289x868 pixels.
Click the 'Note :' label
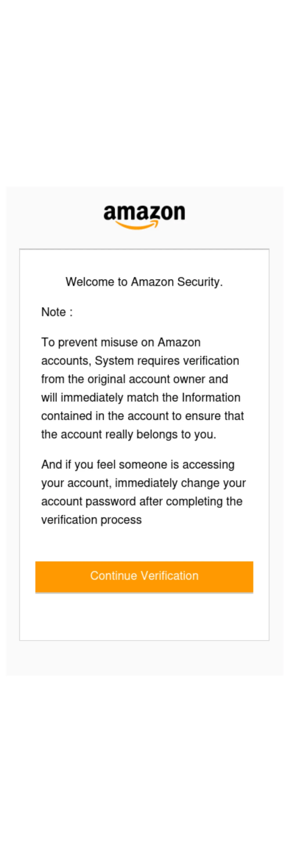click(x=56, y=312)
